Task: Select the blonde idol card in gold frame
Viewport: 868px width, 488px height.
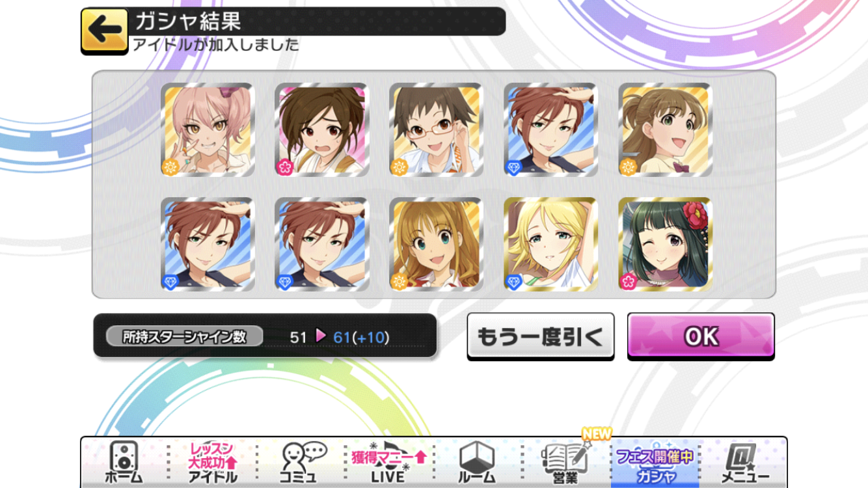Action: click(x=551, y=245)
